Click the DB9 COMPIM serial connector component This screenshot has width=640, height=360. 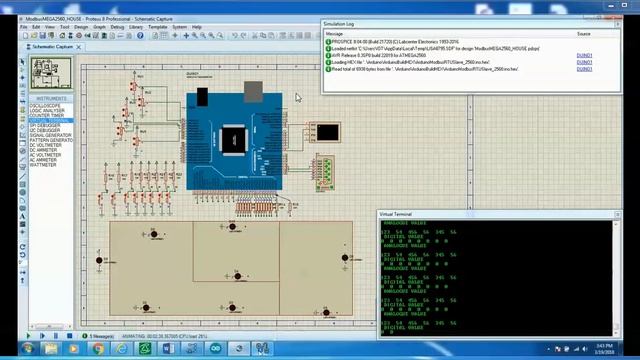click(325, 173)
